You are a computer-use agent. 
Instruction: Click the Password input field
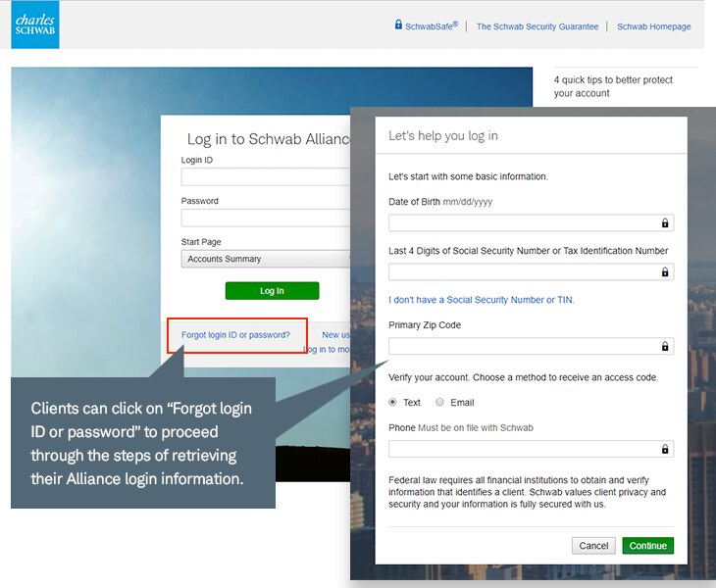[x=266, y=218]
